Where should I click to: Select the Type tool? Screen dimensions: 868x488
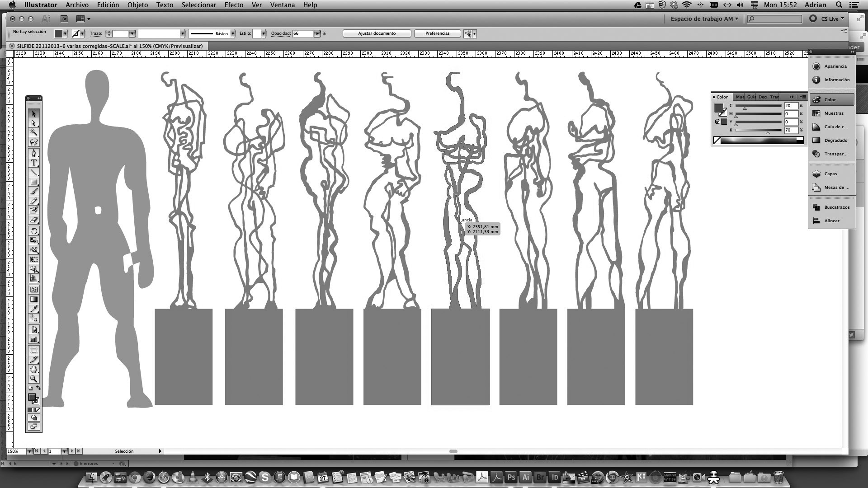(34, 163)
